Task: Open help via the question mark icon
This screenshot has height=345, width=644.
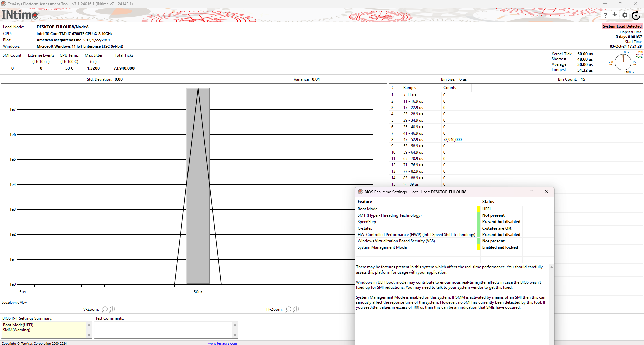Action: (605, 15)
